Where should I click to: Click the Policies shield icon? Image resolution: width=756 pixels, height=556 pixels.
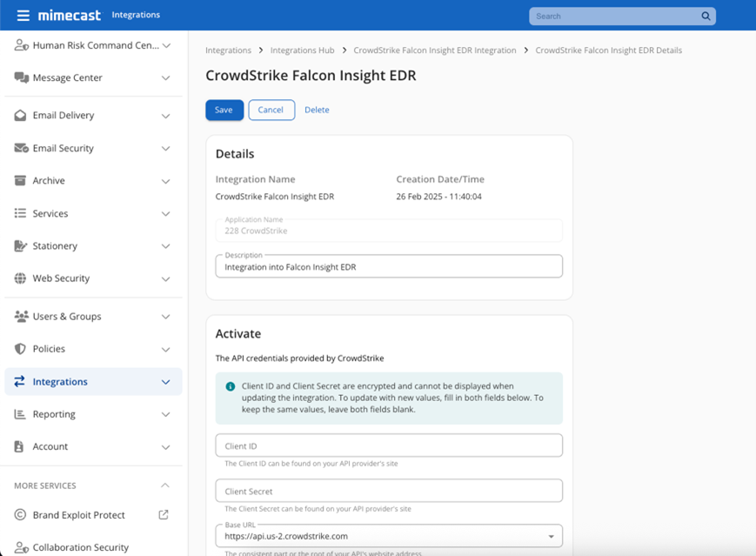coord(20,349)
